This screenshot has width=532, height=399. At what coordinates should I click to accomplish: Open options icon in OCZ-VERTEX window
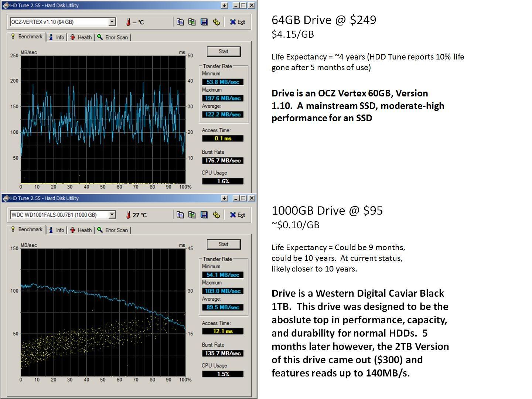tap(216, 22)
